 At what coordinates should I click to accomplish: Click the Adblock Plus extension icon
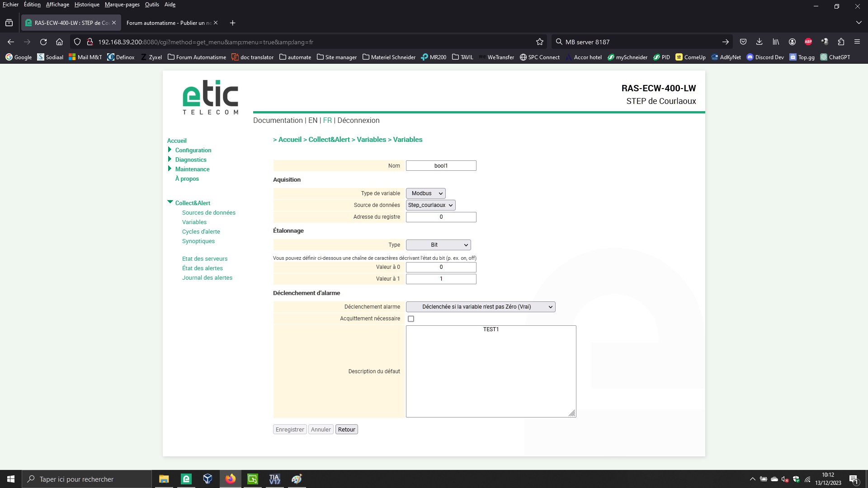(808, 42)
